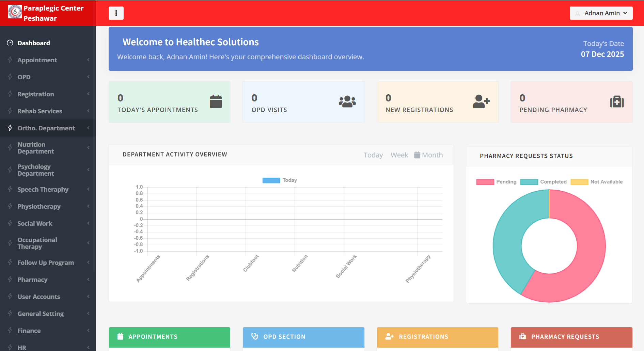
Task: Open the sidebar menu via the three-dot button
Action: pyautogui.click(x=116, y=13)
